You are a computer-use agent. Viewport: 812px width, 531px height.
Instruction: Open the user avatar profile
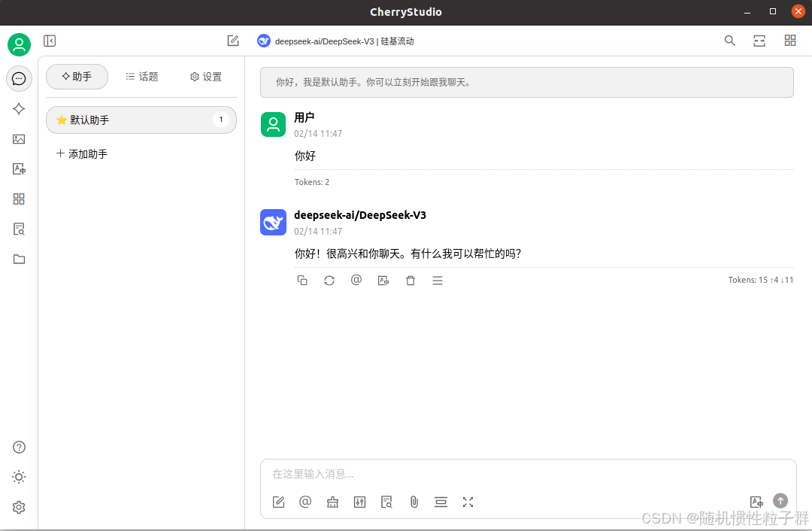click(x=19, y=44)
